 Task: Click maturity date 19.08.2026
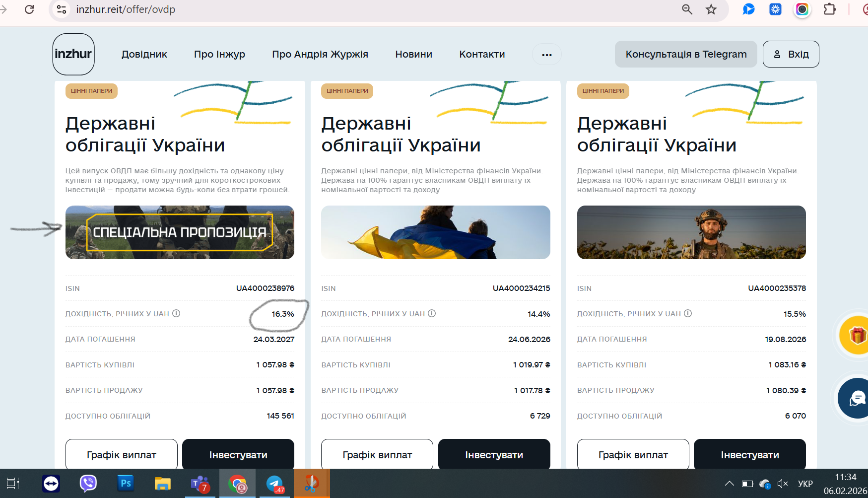785,339
